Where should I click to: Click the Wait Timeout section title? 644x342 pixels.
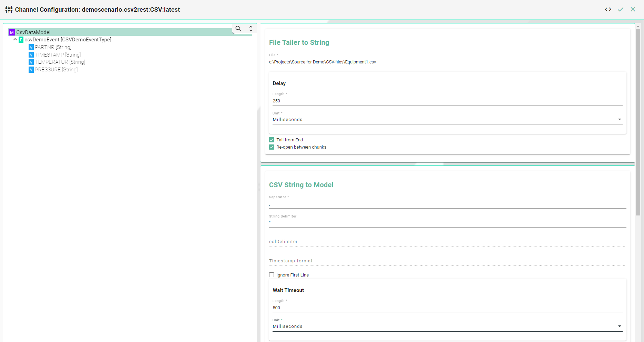[x=288, y=290]
